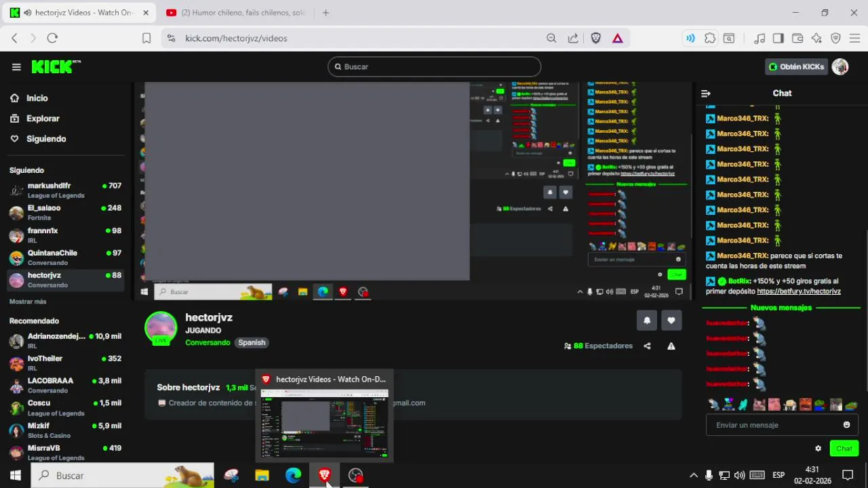Click the Conversando category link
The height and width of the screenshot is (488, 868).
(208, 342)
